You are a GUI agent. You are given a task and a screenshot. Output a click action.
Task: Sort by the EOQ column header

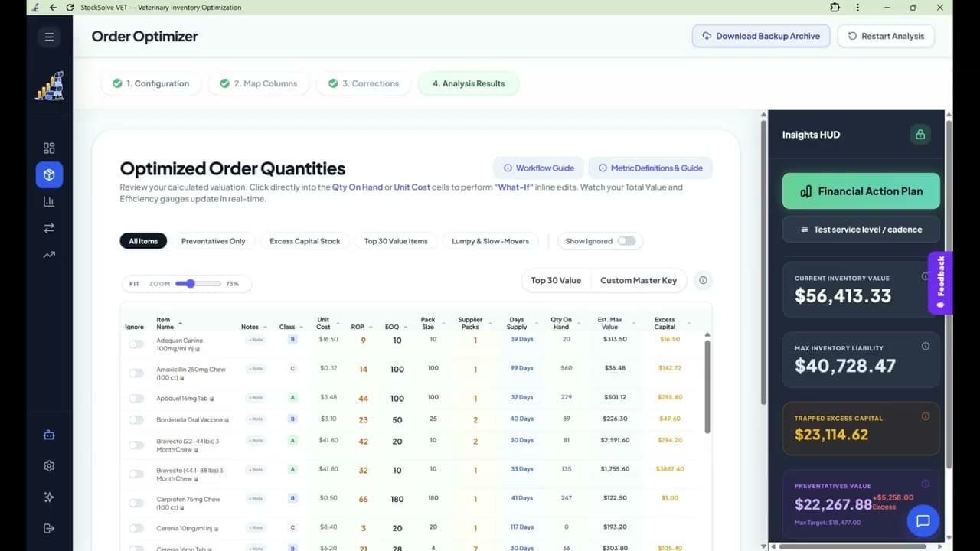point(395,327)
